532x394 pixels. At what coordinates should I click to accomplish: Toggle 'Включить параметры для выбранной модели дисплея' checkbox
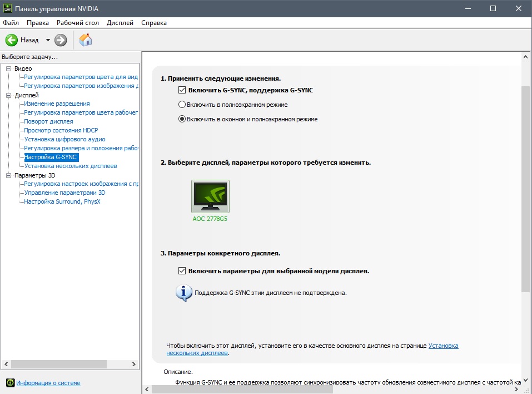[182, 271]
